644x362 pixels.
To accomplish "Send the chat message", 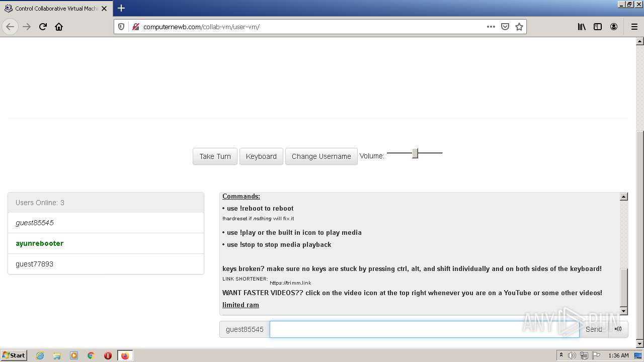I will pos(594,329).
